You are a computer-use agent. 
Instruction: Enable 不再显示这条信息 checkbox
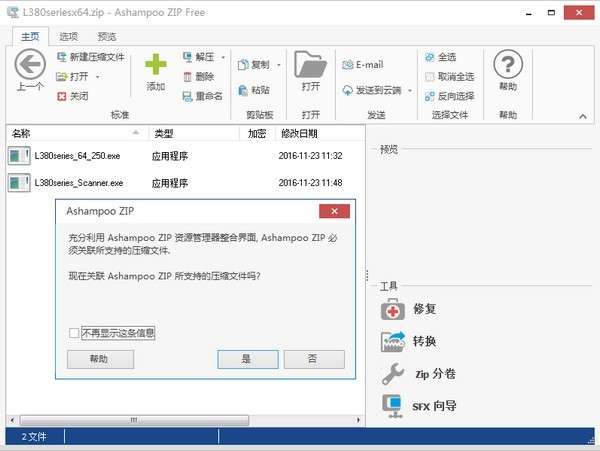pyautogui.click(x=74, y=333)
